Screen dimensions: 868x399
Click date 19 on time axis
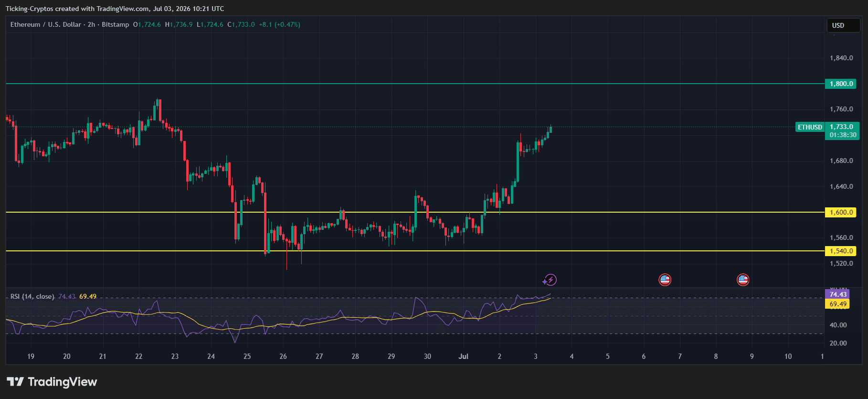[31, 356]
